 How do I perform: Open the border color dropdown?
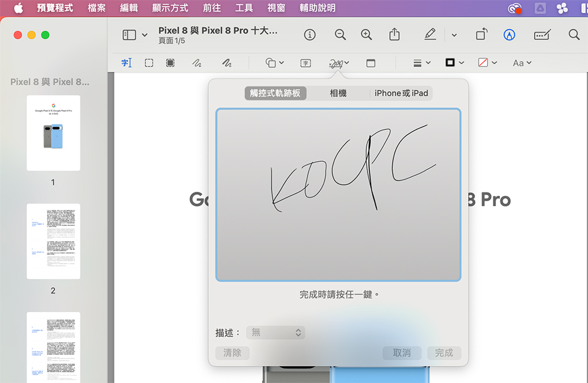tap(455, 62)
